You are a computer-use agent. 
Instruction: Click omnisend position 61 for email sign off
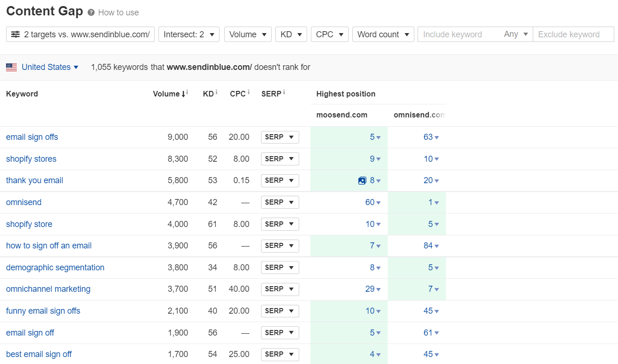tap(431, 333)
